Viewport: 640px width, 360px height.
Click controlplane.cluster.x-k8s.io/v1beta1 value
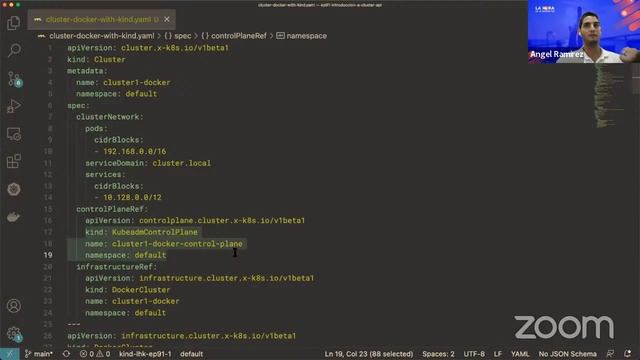tap(222, 220)
